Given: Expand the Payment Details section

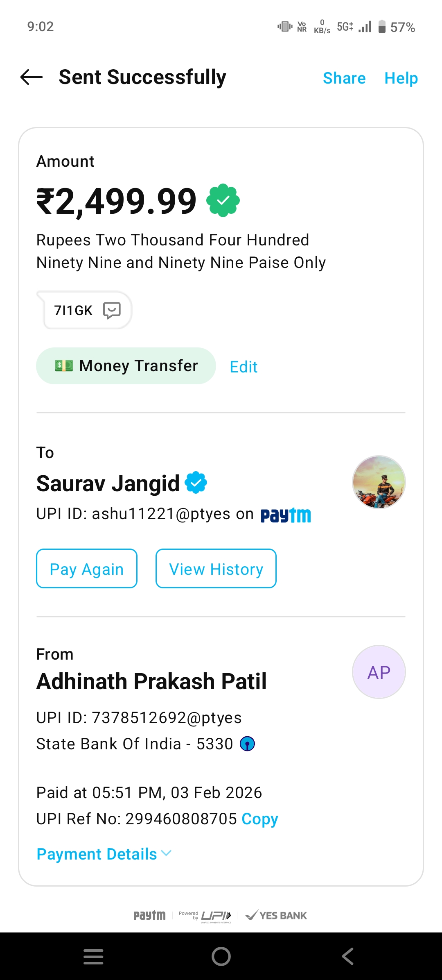Looking at the screenshot, I should point(97,854).
